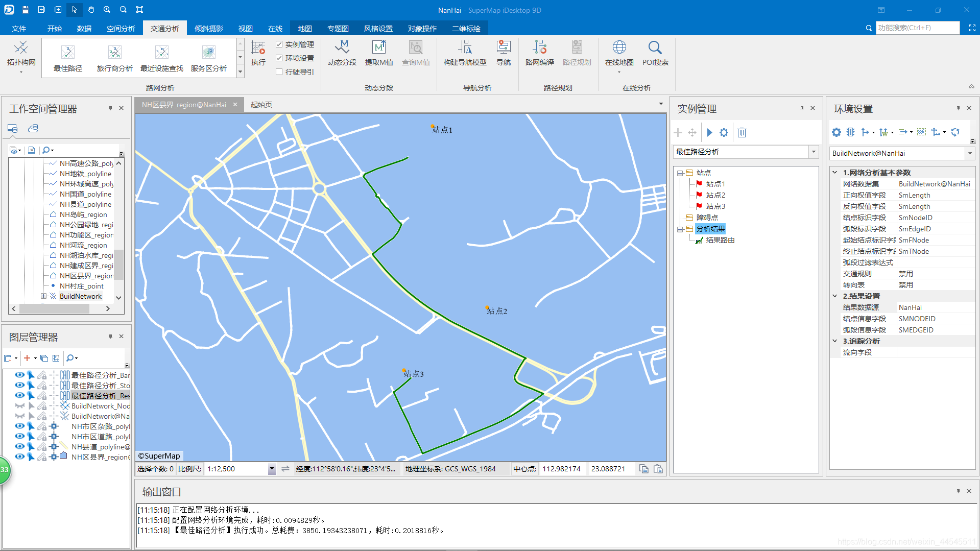
Task: Click the SmLength value of 正向权值字段
Action: pos(914,195)
